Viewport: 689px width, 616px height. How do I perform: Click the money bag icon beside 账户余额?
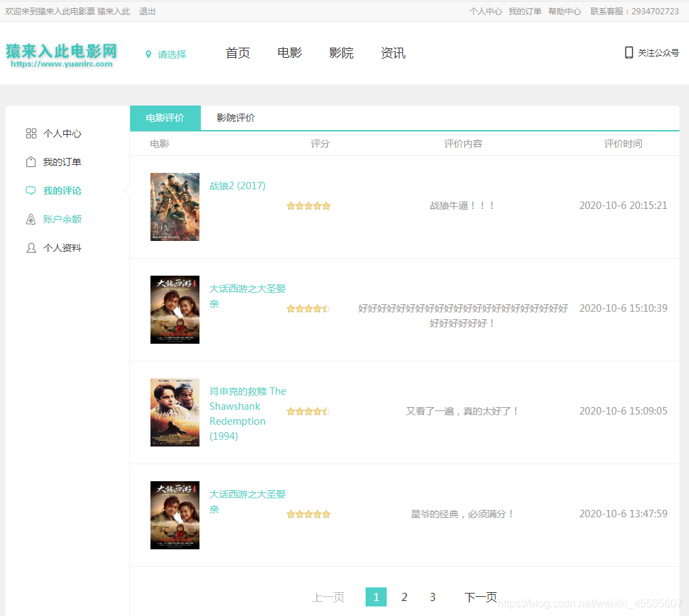(31, 219)
